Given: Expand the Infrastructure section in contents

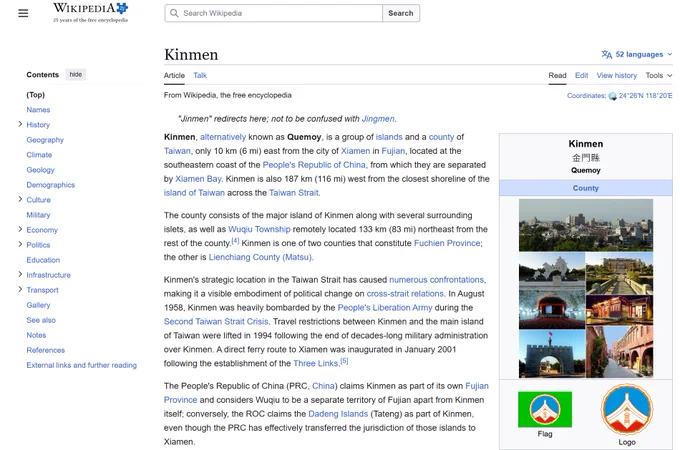Looking at the screenshot, I should (x=20, y=274).
